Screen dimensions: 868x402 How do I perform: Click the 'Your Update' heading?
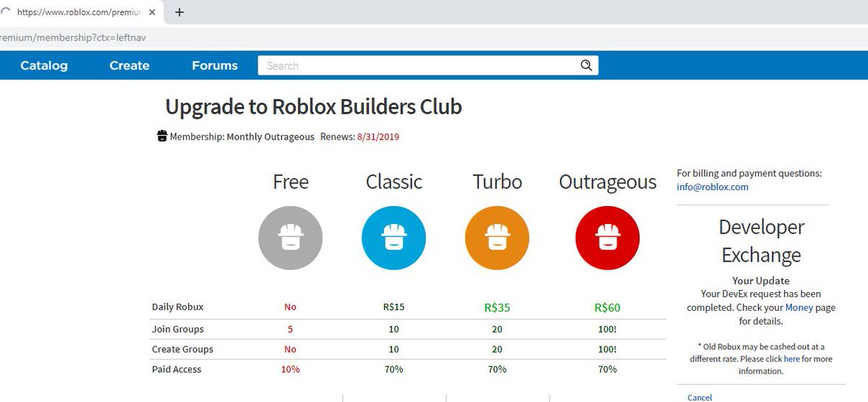point(761,281)
